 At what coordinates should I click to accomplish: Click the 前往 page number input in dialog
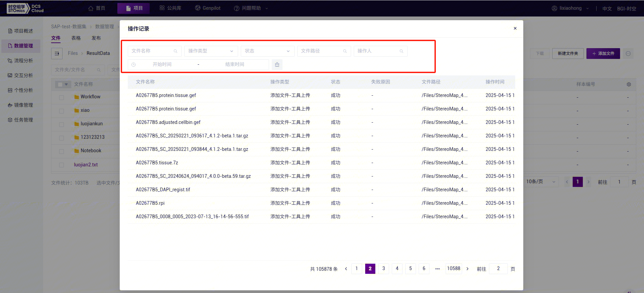pos(498,268)
